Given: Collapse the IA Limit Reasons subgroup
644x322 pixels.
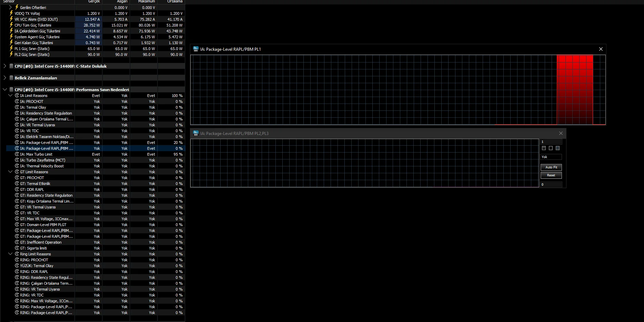Looking at the screenshot, I should click(10, 95).
